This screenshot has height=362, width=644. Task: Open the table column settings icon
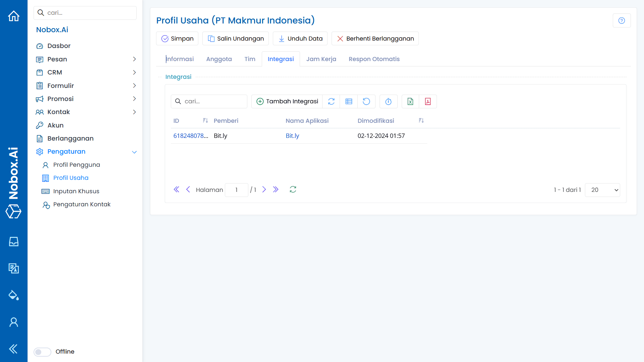349,101
